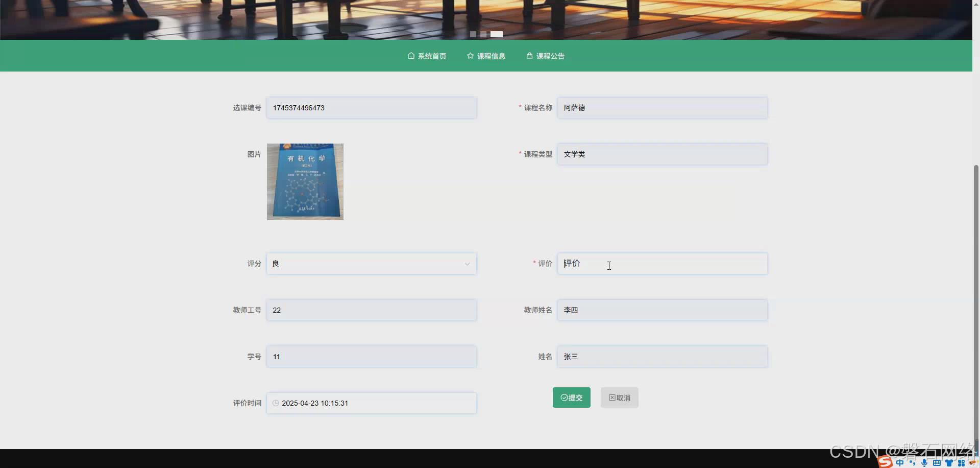The height and width of the screenshot is (468, 980).
Task: Click the bag icon beside 课程公告
Action: coord(530,56)
